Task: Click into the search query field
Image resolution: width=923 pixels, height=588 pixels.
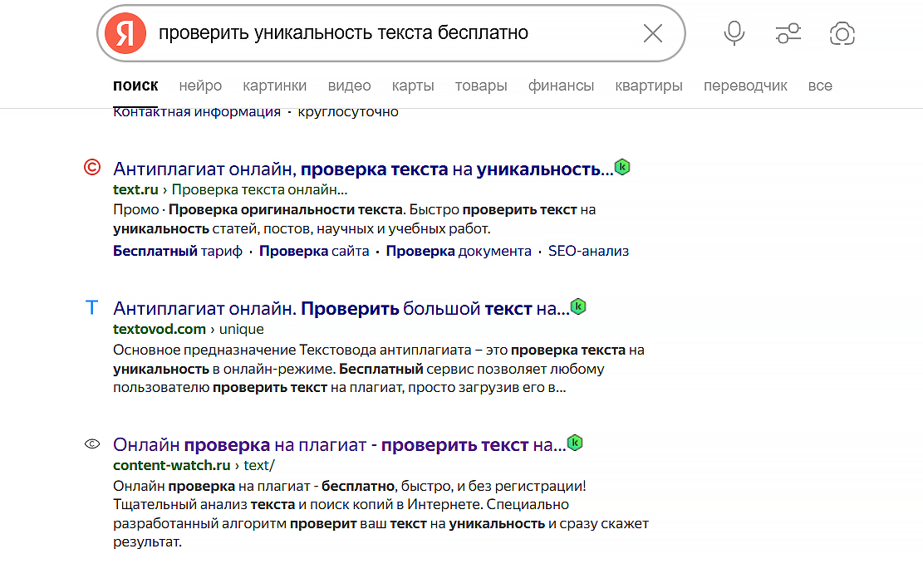Action: pos(390,33)
